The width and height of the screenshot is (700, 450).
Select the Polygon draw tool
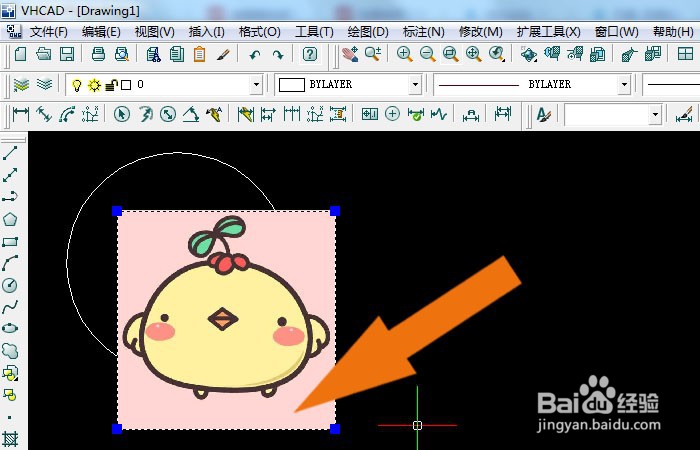pos(10,219)
